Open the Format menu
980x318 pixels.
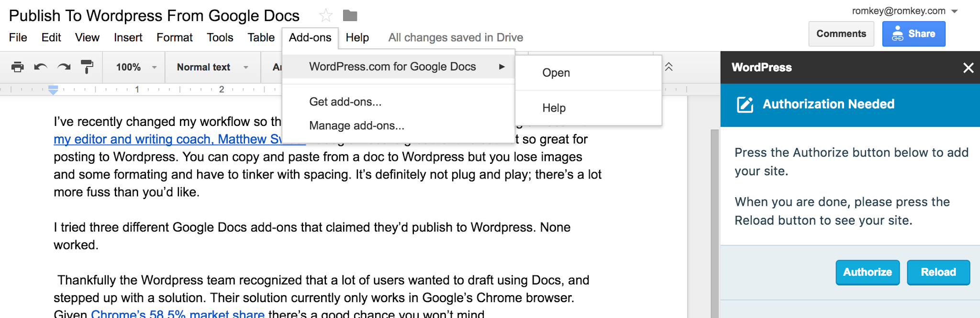click(175, 37)
